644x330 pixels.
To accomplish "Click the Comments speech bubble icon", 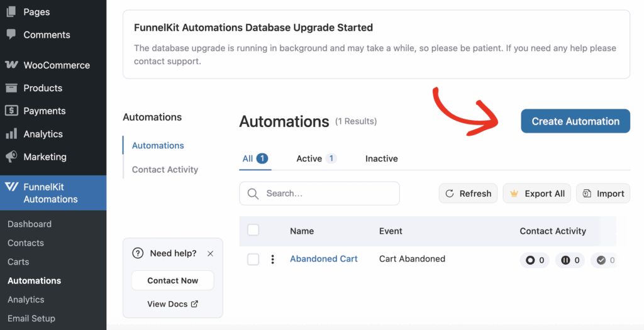I will tap(11, 35).
